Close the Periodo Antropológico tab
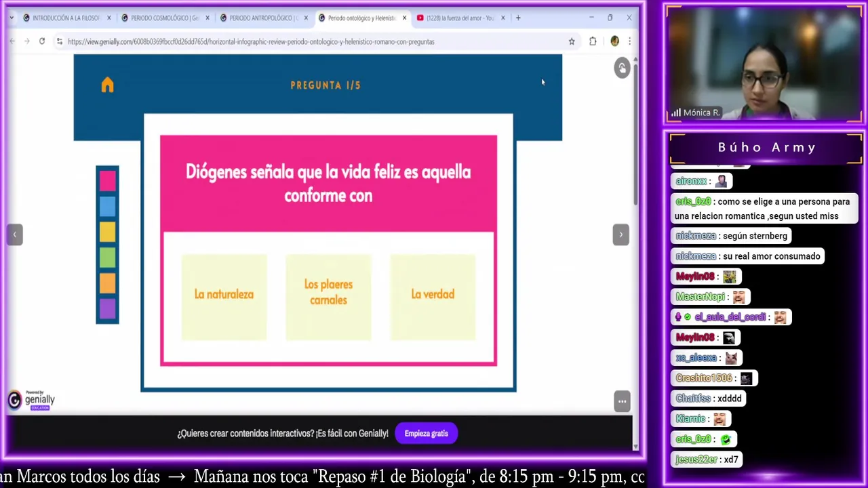 pos(306,18)
